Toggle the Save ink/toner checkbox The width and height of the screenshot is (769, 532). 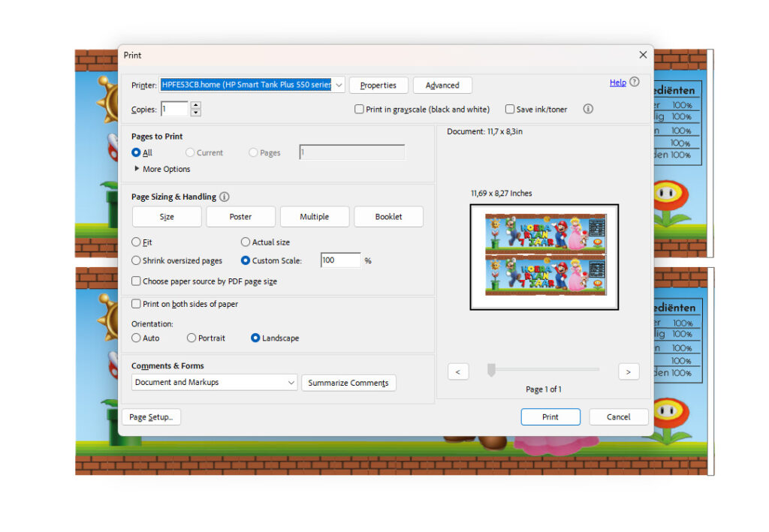[x=510, y=110]
